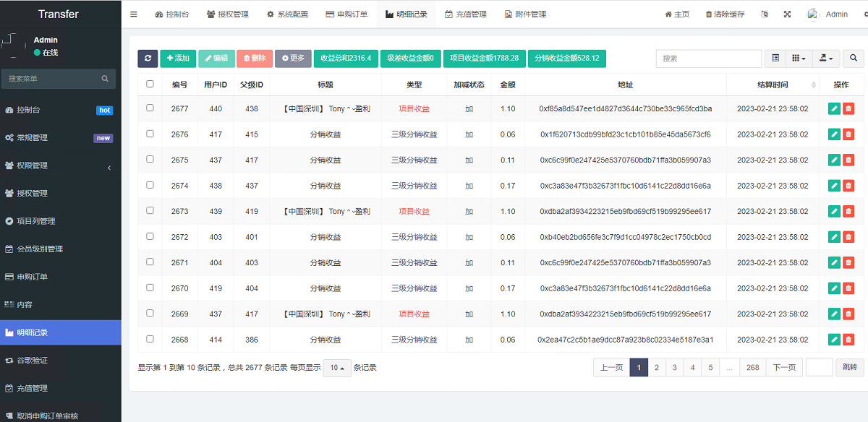The image size is (868, 422).
Task: Click in the table 搜索 search field
Action: tap(709, 59)
